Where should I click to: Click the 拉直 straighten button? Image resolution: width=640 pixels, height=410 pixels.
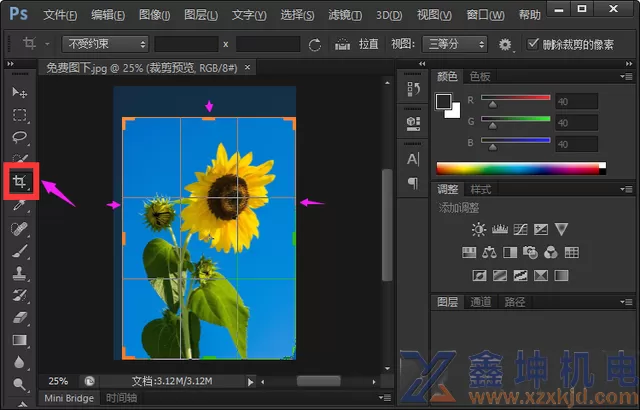(369, 44)
